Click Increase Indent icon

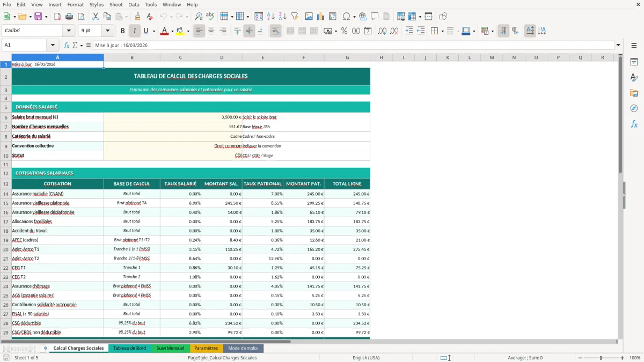pyautogui.click(x=409, y=31)
